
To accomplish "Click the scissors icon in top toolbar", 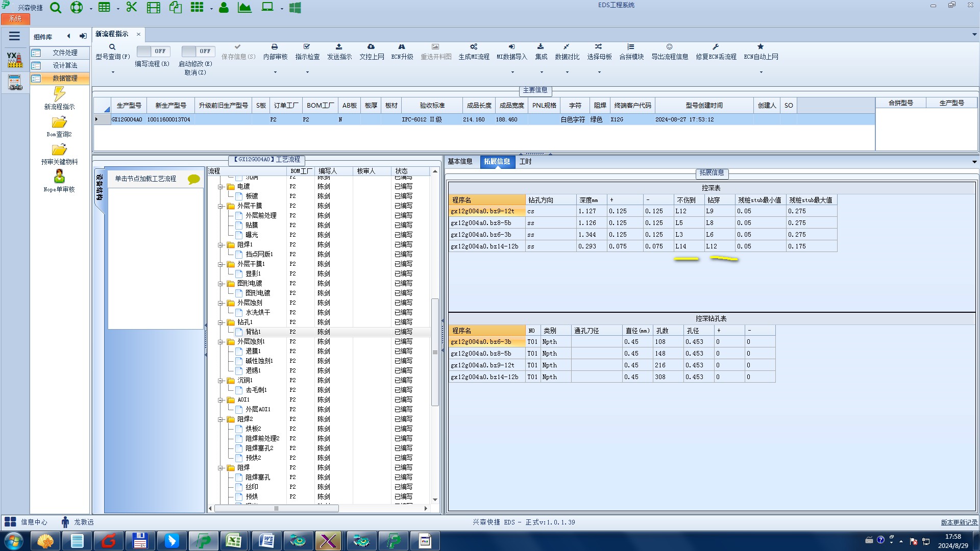I will tap(132, 8).
